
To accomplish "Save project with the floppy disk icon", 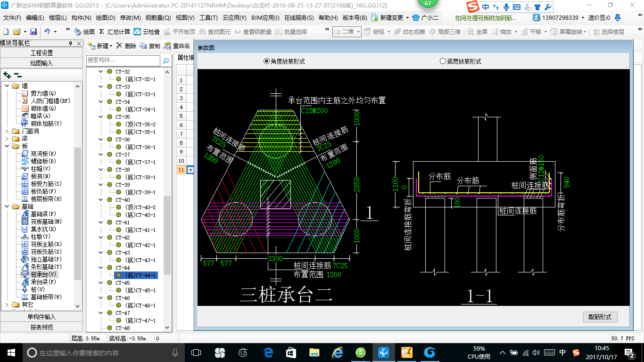I will click(33, 32).
